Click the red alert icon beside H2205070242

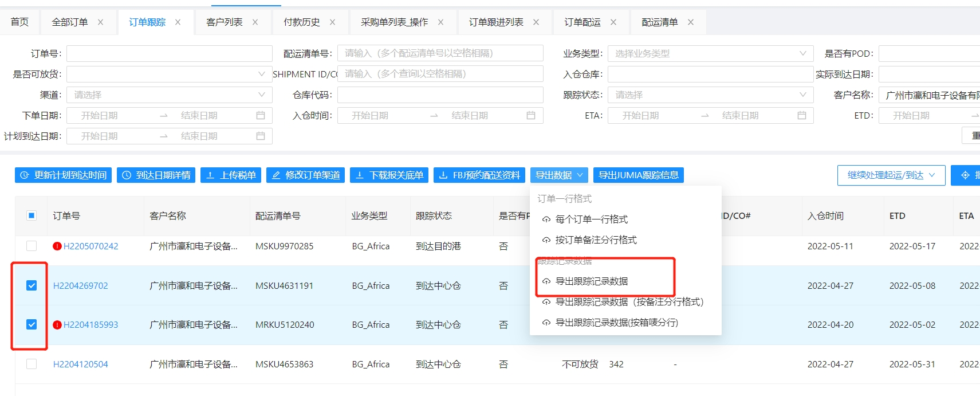(57, 246)
